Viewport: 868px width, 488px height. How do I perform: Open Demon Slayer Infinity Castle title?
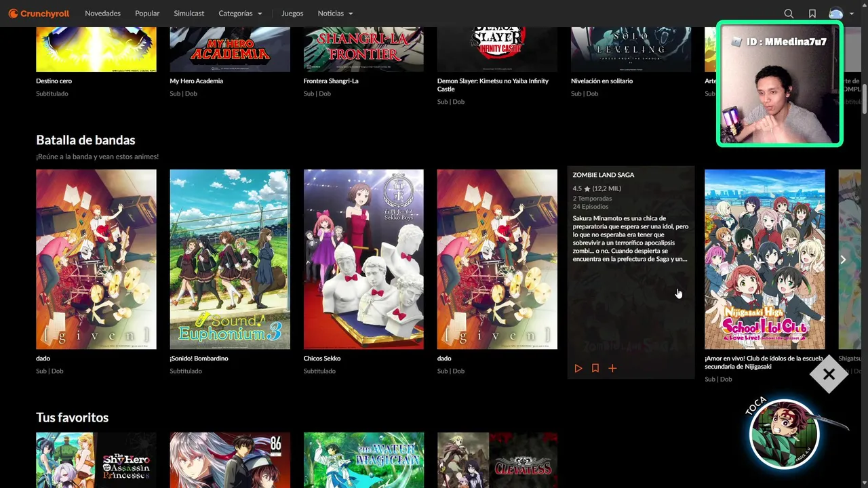[x=493, y=85]
